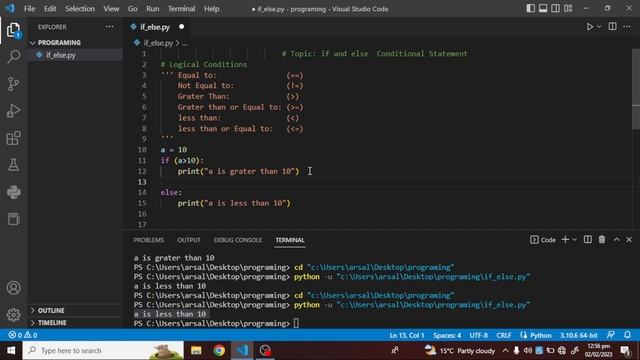Split the editor to the right

[612, 27]
